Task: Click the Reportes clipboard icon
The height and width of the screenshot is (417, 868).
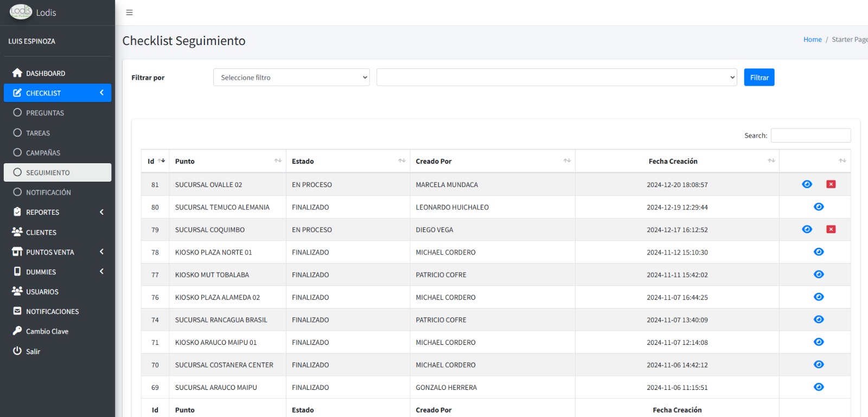Action: [x=17, y=212]
